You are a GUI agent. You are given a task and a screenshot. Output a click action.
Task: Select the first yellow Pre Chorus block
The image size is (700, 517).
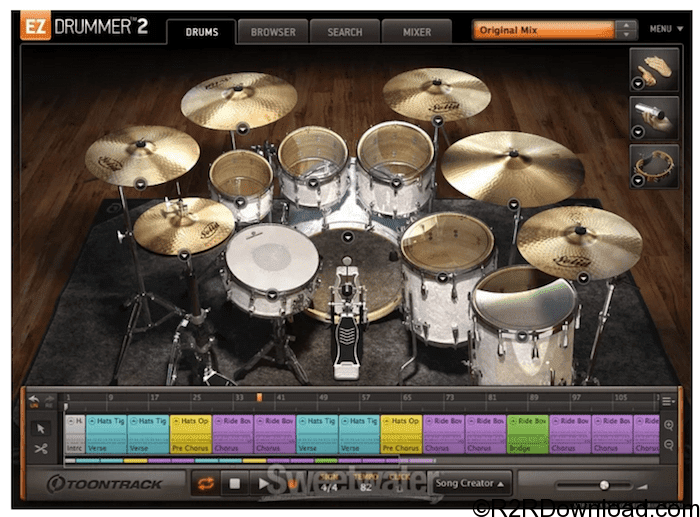coord(191,434)
